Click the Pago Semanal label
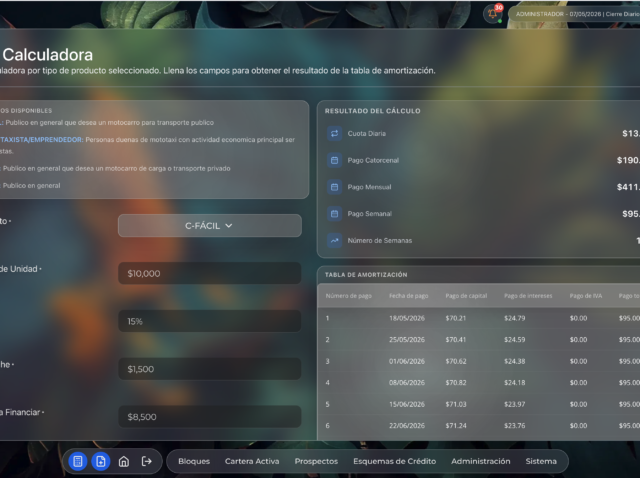The height and width of the screenshot is (478, 640). (369, 213)
